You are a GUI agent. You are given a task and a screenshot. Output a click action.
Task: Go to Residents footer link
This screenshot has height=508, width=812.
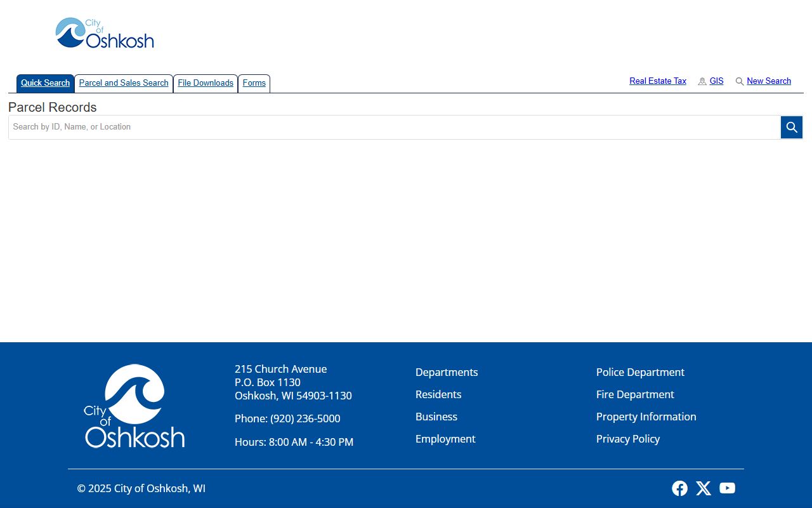[438, 394]
